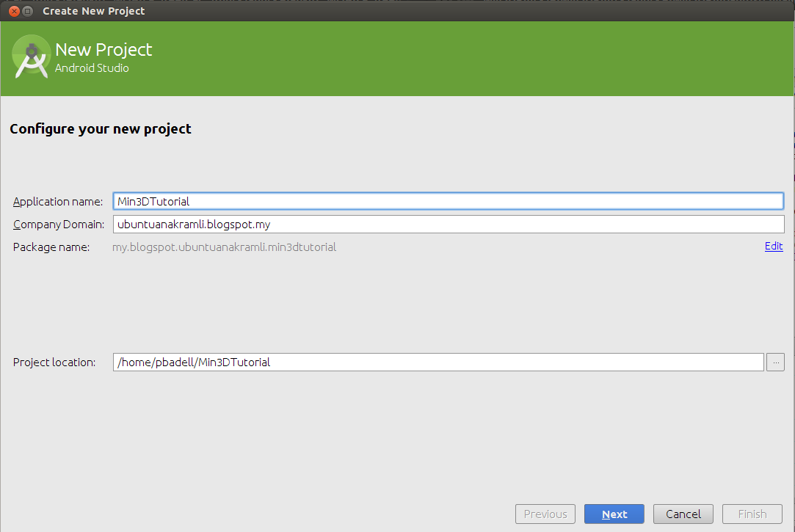Click the Company Domain label
This screenshot has width=795, height=532.
(x=59, y=225)
